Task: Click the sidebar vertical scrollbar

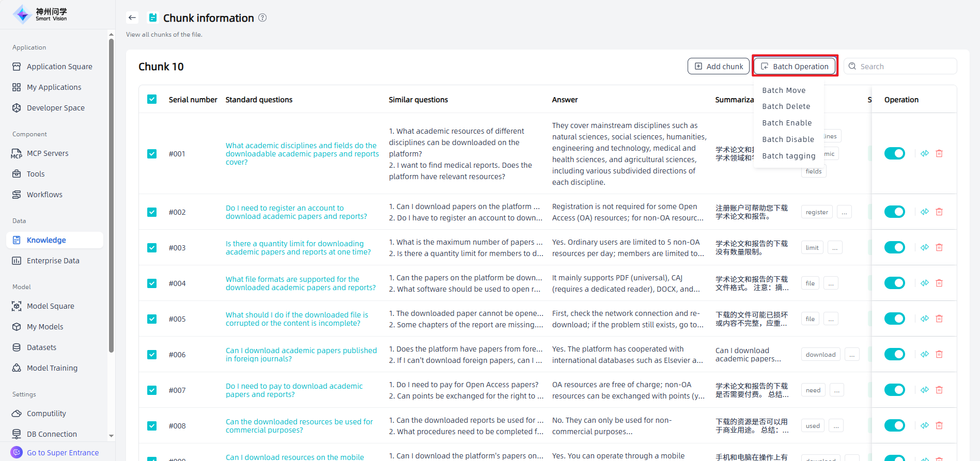Action: click(111, 196)
